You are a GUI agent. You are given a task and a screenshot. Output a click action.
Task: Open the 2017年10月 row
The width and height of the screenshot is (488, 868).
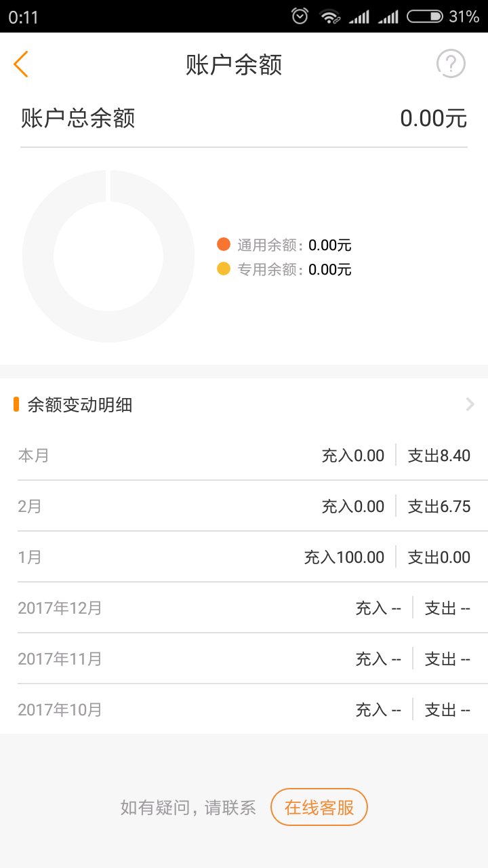[x=244, y=709]
